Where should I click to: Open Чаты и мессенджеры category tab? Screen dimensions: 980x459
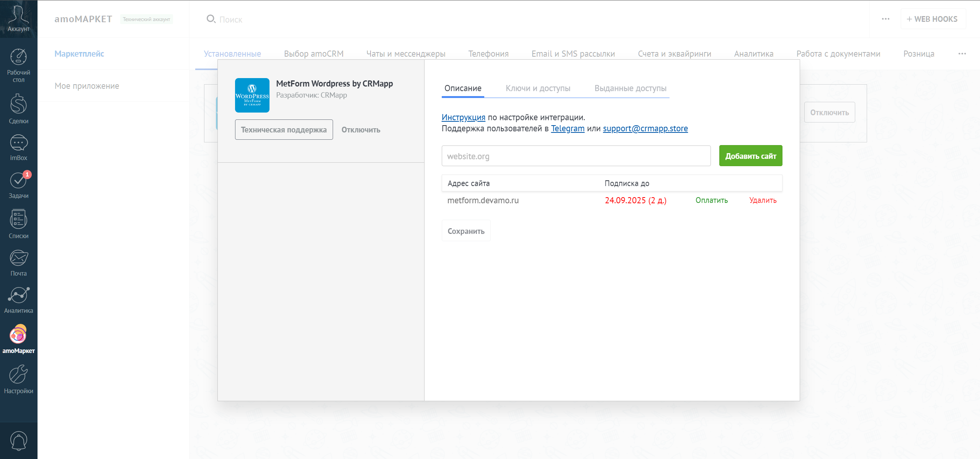tap(406, 54)
